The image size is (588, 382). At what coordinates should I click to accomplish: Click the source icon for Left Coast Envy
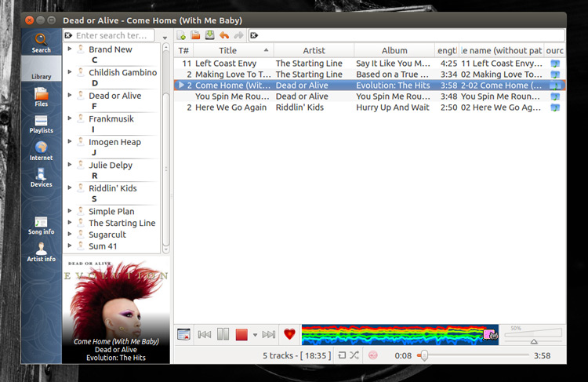point(555,64)
